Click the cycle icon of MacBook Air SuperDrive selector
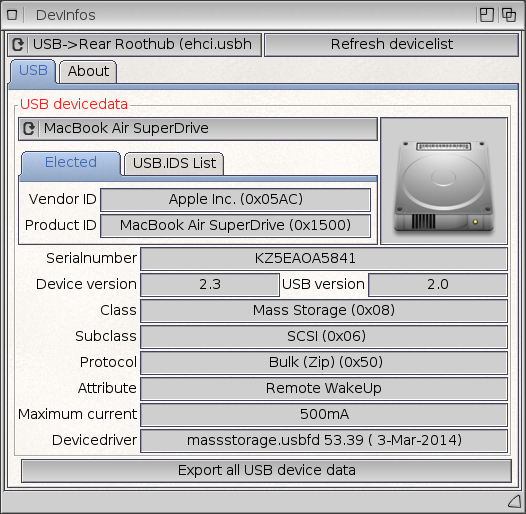The height and width of the screenshot is (514, 526). click(x=29, y=129)
